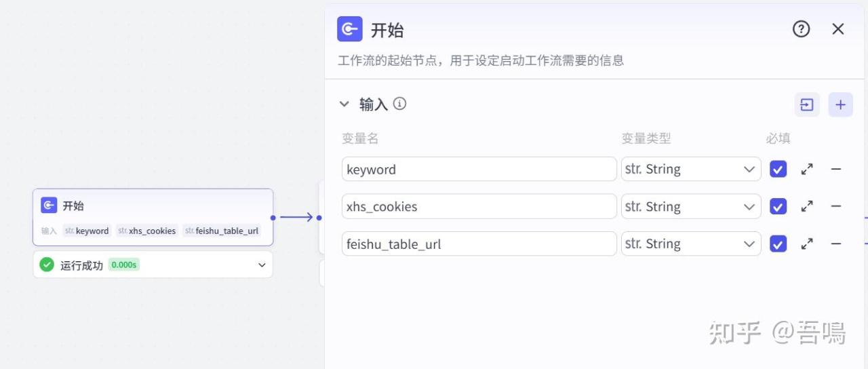
Task: Open variable type dropdown for feishu_table_url
Action: 690,244
